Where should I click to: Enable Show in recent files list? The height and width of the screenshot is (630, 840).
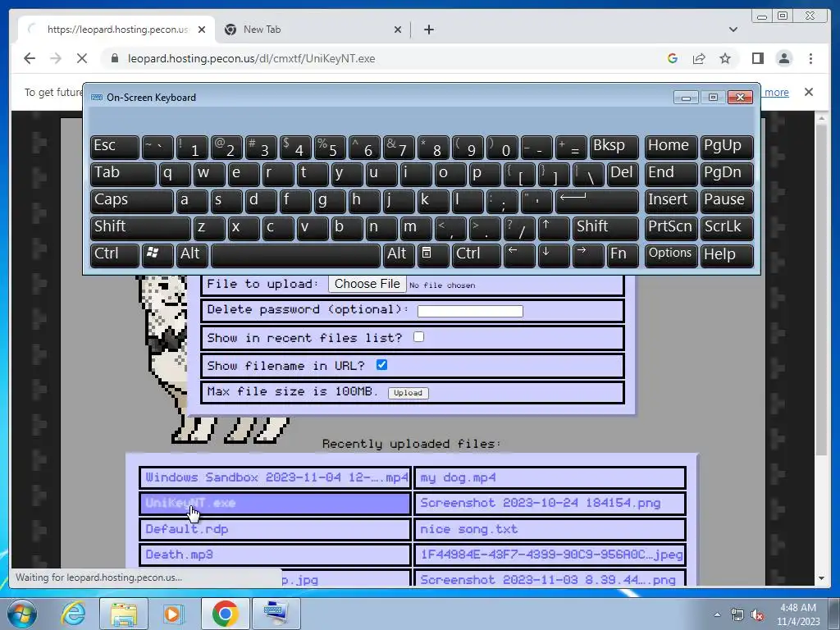[x=418, y=337]
